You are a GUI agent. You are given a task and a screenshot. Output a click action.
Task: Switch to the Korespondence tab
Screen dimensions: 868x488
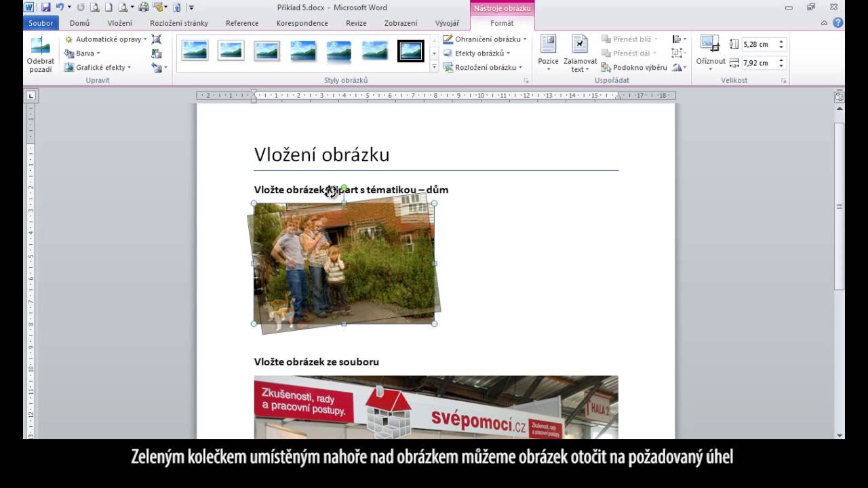[x=302, y=23]
